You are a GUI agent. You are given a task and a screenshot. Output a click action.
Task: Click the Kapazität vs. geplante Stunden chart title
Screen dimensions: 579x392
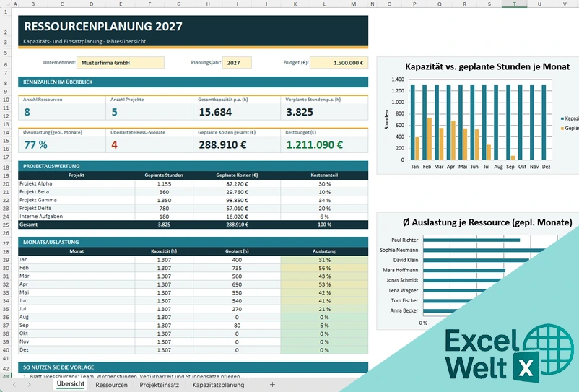487,67
